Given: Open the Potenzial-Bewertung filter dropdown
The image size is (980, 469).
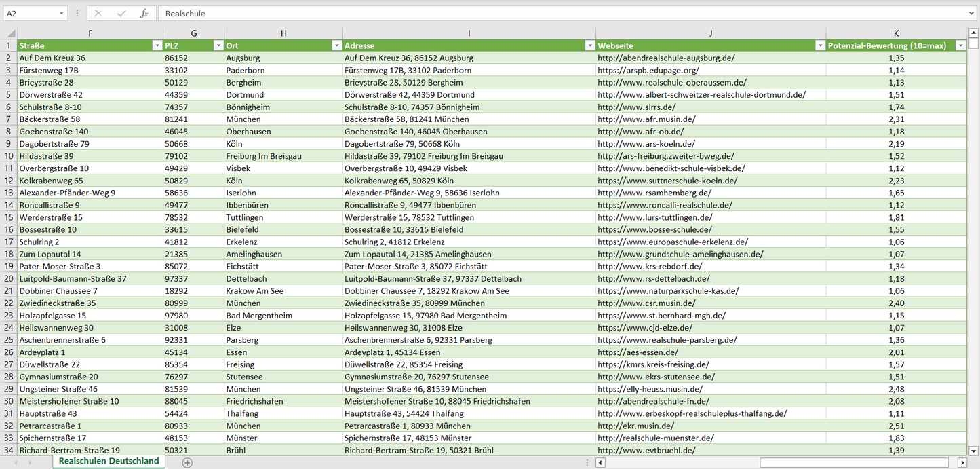Looking at the screenshot, I should click(x=960, y=45).
